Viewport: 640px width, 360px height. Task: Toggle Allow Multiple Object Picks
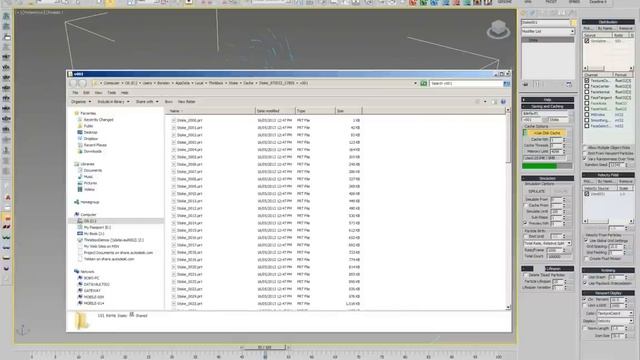(585, 148)
